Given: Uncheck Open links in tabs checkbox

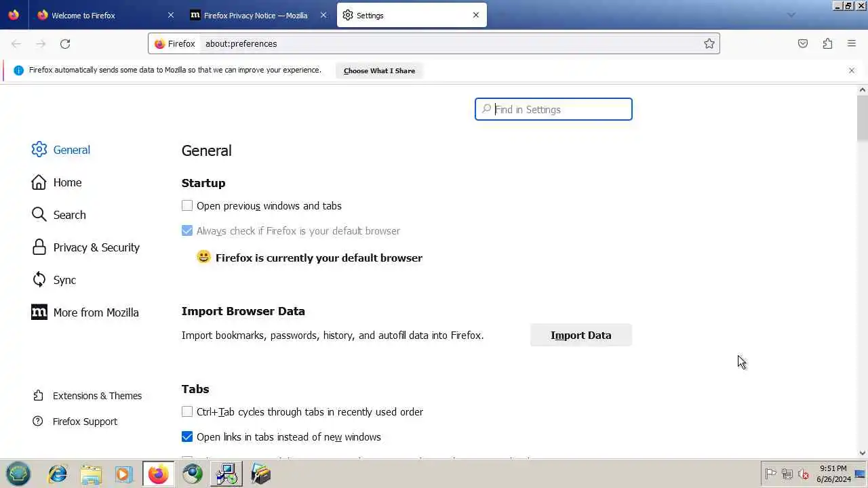Looking at the screenshot, I should (187, 436).
